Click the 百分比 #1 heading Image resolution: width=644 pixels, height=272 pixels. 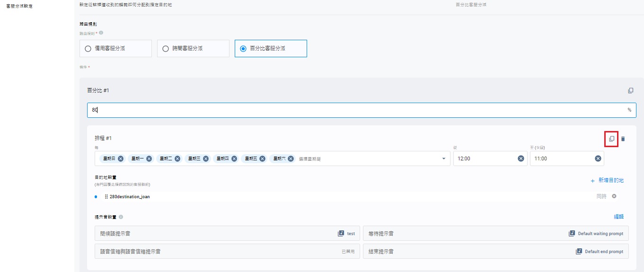pyautogui.click(x=98, y=90)
